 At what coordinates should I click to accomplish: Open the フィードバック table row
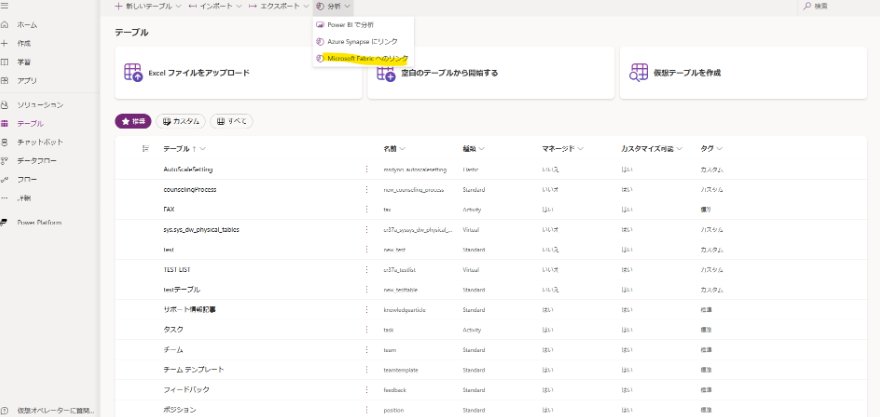[x=491, y=389]
